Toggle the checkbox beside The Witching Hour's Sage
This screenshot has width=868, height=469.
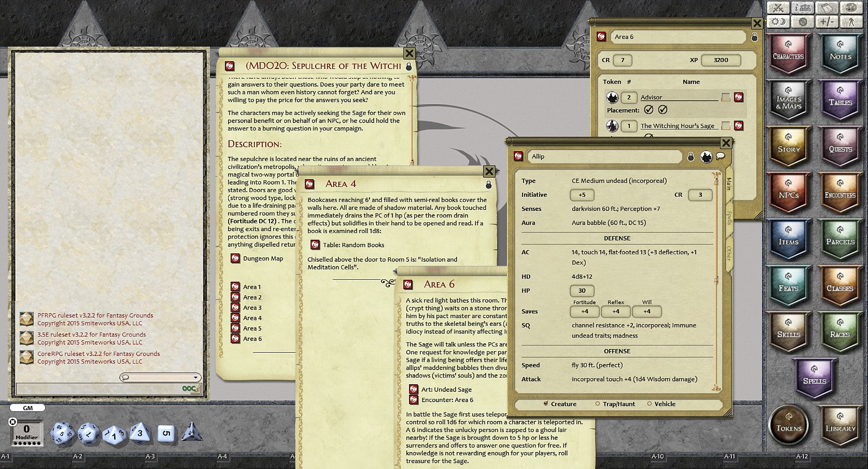coord(726,125)
